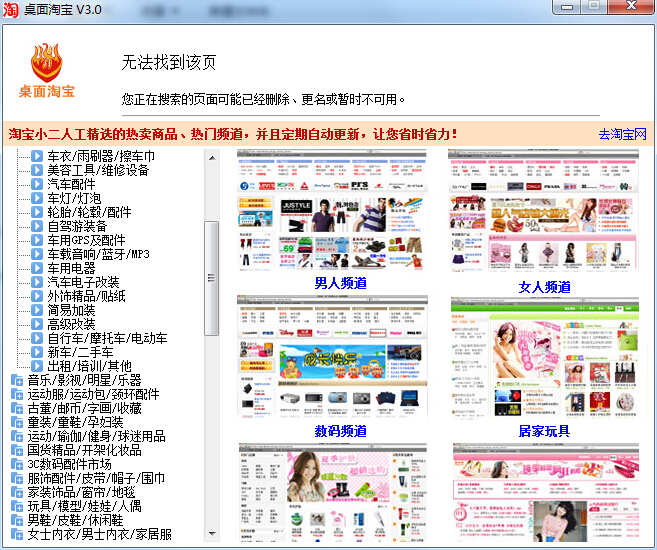Click the skincare page thumbnail below 数码频道
The image size is (657, 550).
[x=333, y=493]
